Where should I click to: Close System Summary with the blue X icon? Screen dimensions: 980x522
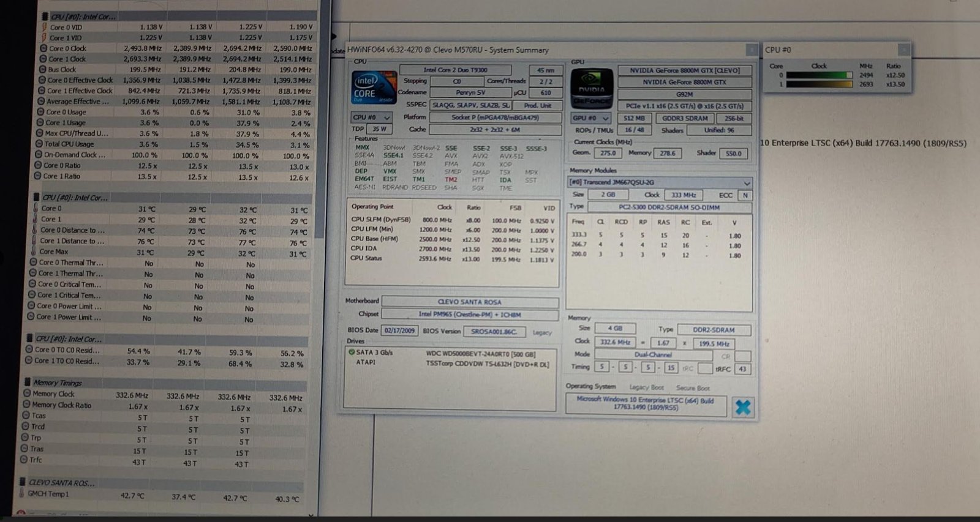coord(742,407)
